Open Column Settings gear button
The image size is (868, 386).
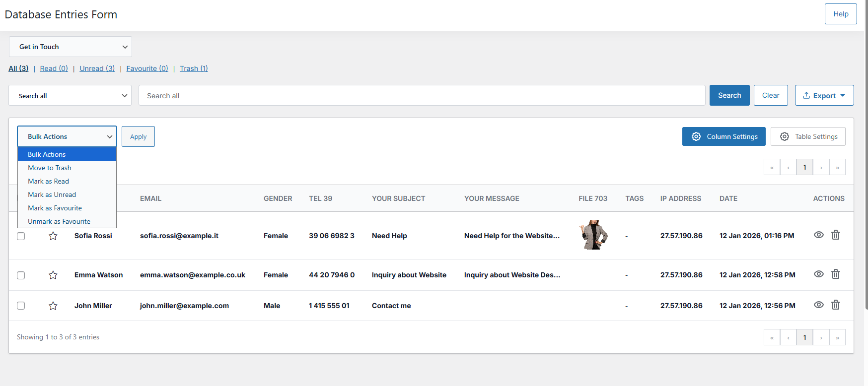pos(723,136)
